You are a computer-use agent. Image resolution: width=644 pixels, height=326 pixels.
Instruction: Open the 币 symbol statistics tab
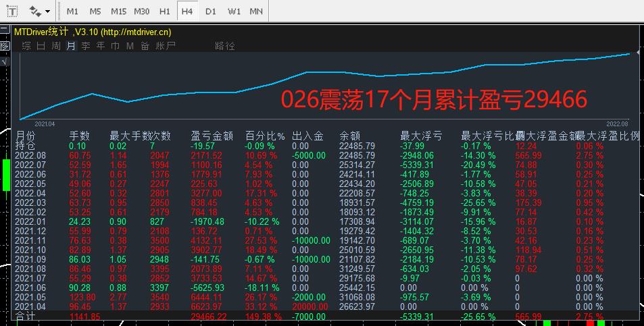[116, 46]
